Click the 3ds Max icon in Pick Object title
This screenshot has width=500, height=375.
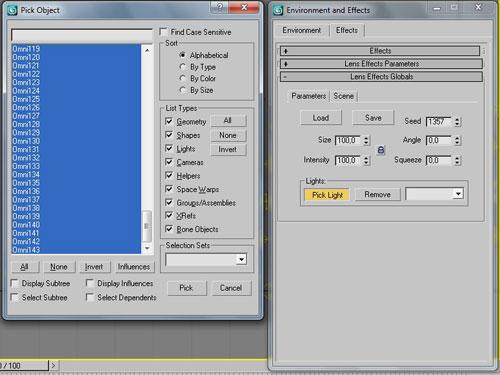click(x=12, y=10)
